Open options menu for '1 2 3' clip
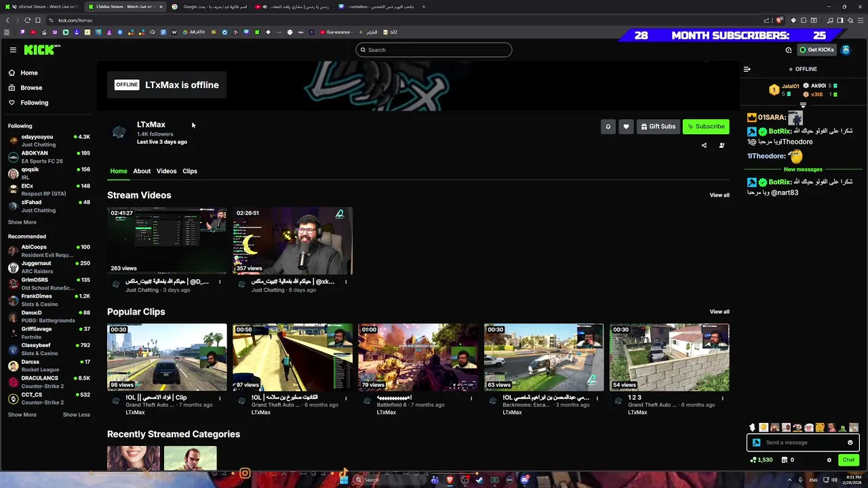The height and width of the screenshot is (488, 868). (x=722, y=399)
